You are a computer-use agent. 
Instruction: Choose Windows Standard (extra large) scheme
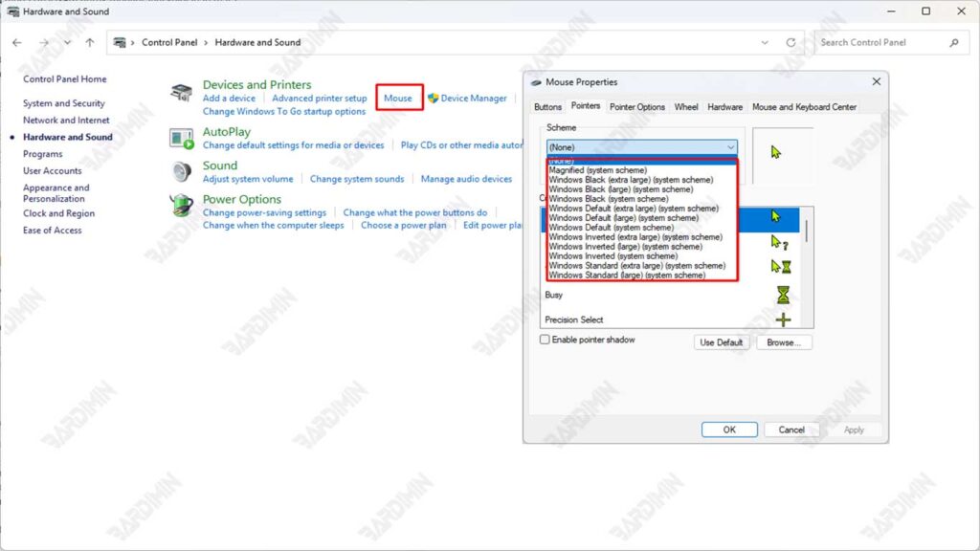click(x=636, y=266)
